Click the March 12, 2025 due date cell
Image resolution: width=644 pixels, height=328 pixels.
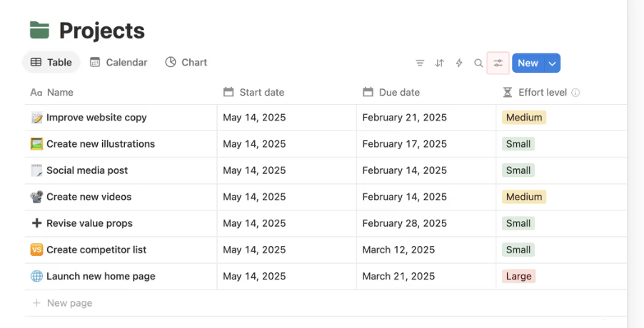pos(398,250)
